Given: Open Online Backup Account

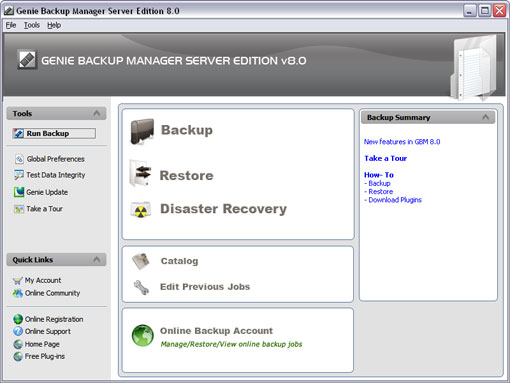Looking at the screenshot, I should tap(216, 331).
